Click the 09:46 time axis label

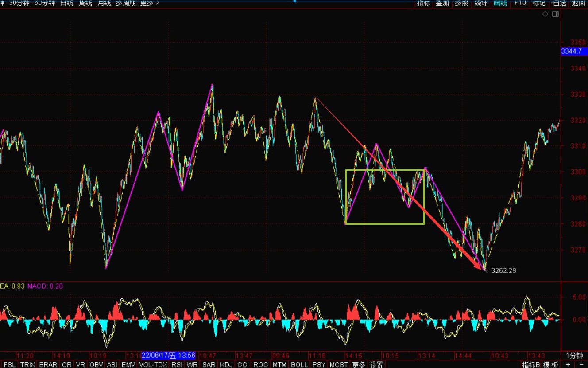tap(280, 356)
